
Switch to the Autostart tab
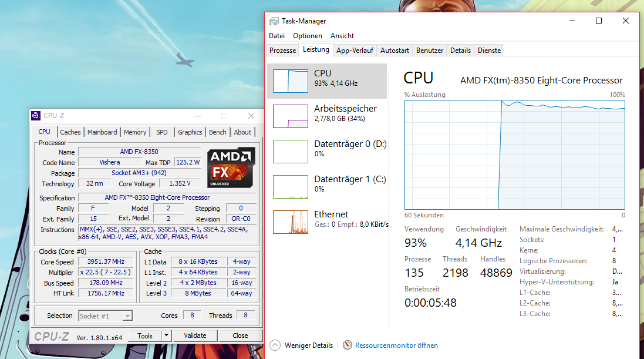(395, 51)
